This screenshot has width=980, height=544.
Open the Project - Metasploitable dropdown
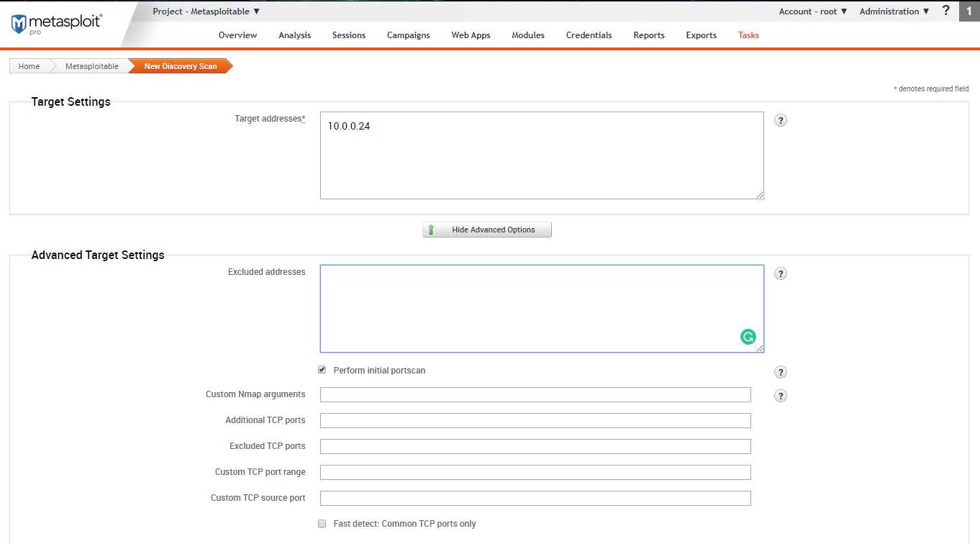207,12
